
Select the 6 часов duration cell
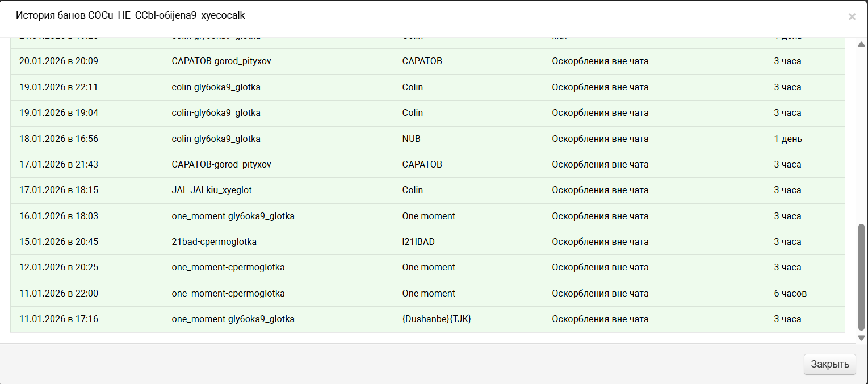pos(790,294)
